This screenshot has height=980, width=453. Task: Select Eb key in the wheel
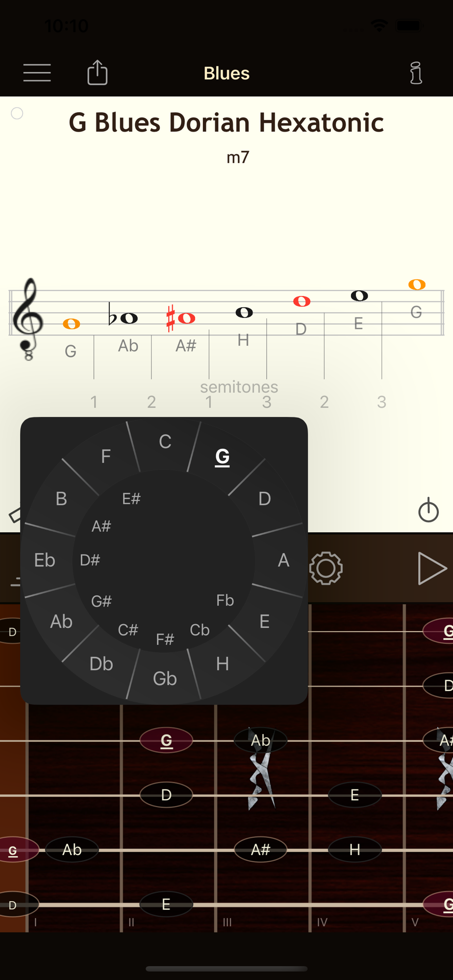tap(45, 560)
